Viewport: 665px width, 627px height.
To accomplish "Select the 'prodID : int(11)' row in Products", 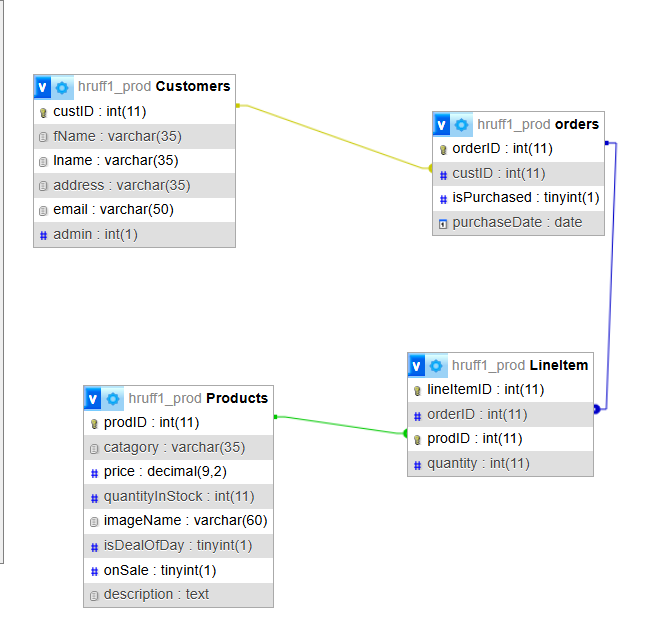I will (179, 423).
